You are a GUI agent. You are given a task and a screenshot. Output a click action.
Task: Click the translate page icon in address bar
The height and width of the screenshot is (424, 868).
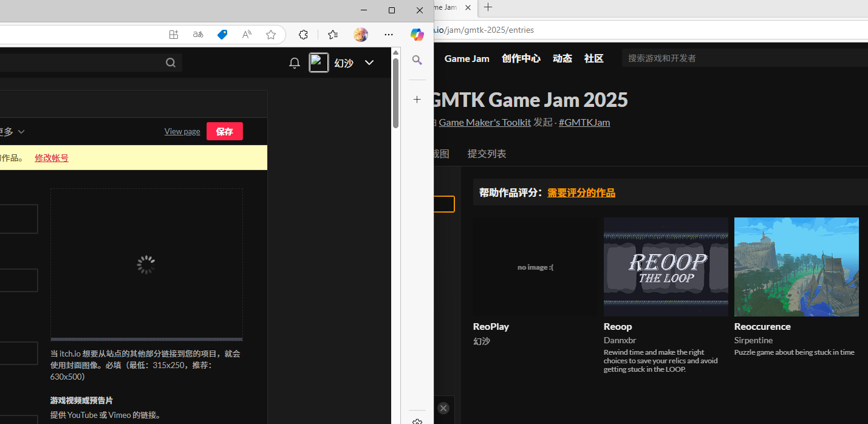pyautogui.click(x=198, y=35)
